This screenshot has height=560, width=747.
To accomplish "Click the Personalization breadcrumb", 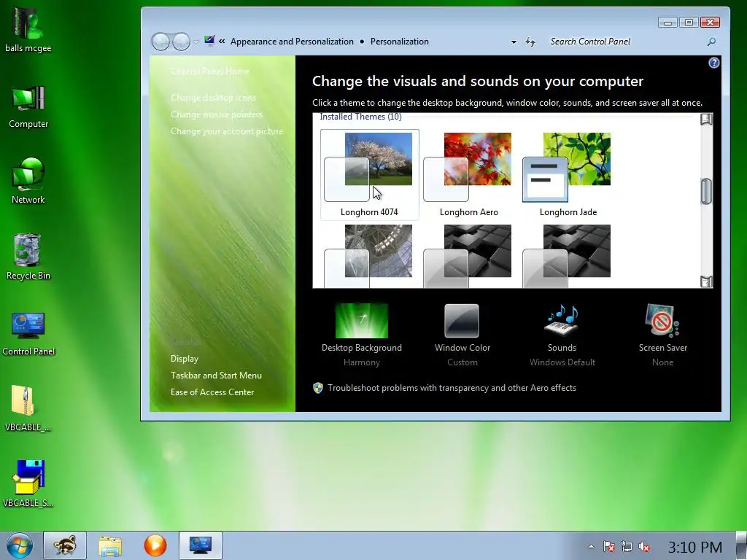I will (400, 42).
